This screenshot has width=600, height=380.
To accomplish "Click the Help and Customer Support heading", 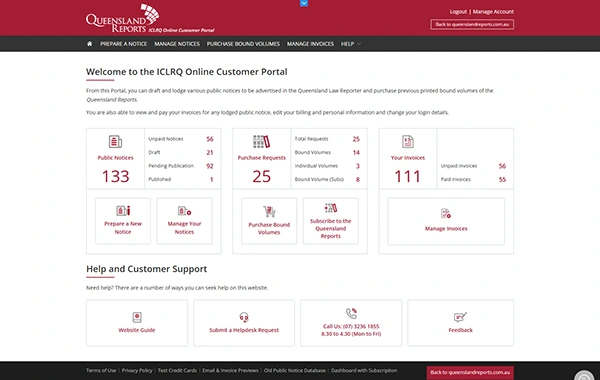I will point(146,269).
